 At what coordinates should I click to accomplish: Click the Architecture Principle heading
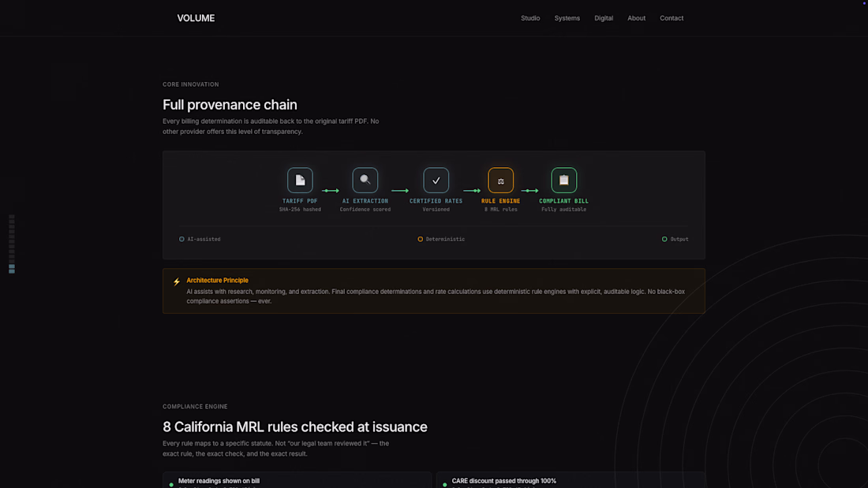(217, 280)
